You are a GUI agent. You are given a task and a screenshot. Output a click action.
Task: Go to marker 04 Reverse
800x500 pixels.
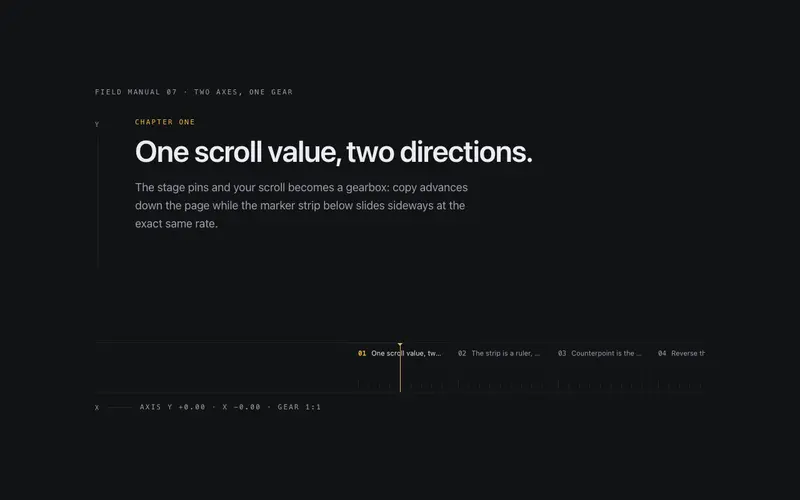[682, 353]
